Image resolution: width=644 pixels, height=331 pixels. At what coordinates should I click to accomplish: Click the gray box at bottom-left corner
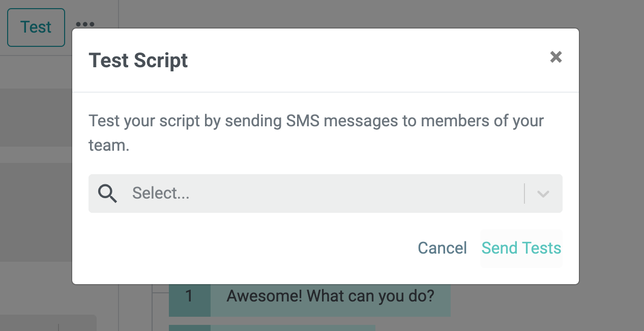click(48, 323)
